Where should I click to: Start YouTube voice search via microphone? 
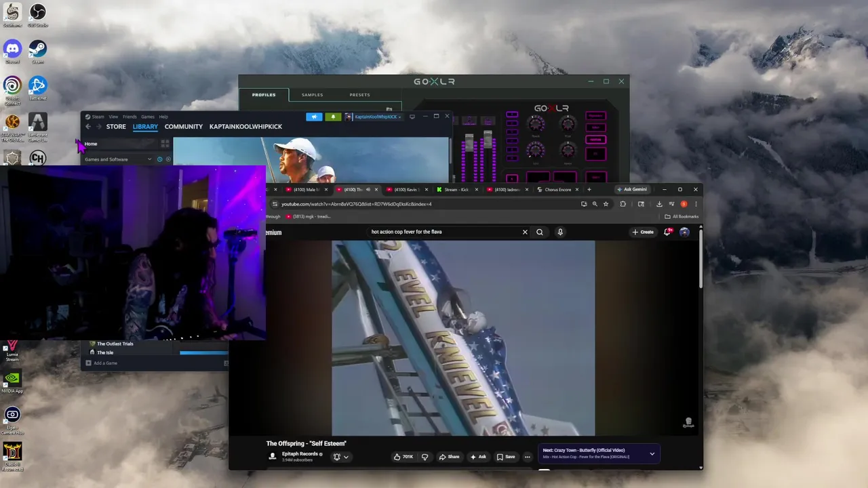(x=560, y=232)
